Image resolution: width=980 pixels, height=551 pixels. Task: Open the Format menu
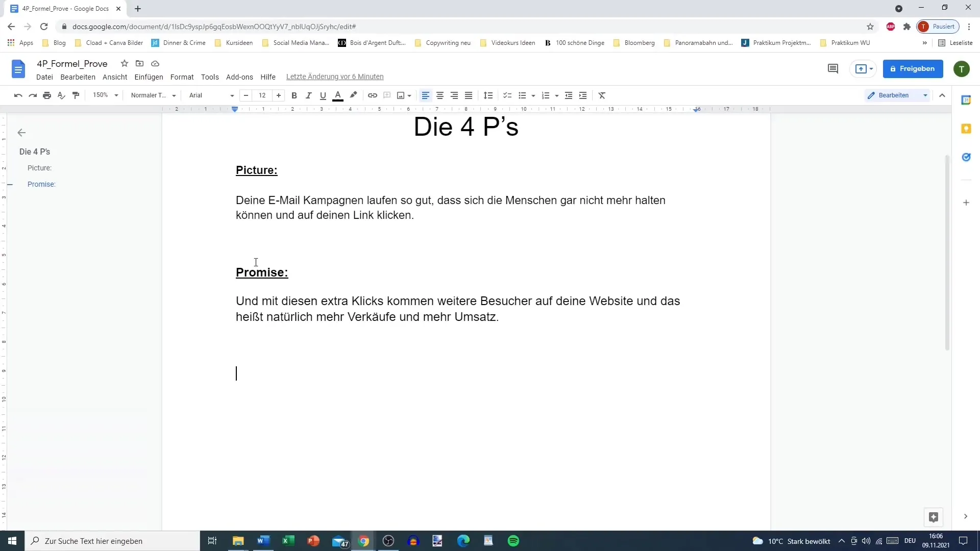click(x=182, y=77)
